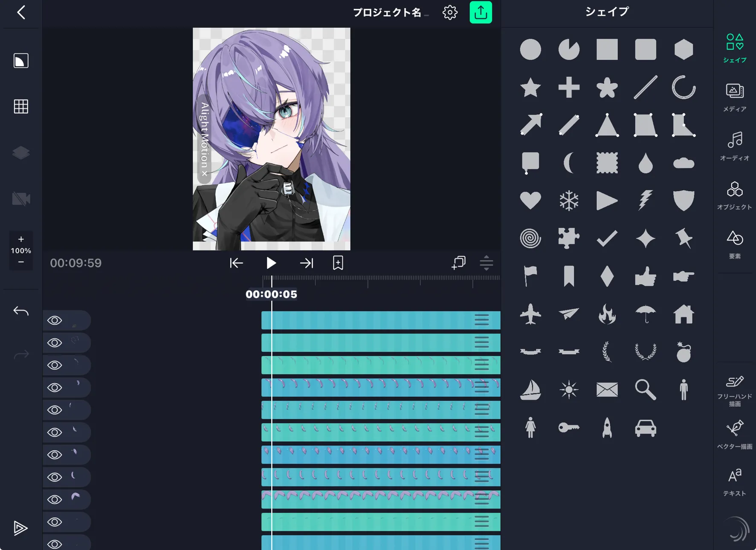Screen dimensions: 756x550
Task: Export the project with share button
Action: [x=481, y=12]
